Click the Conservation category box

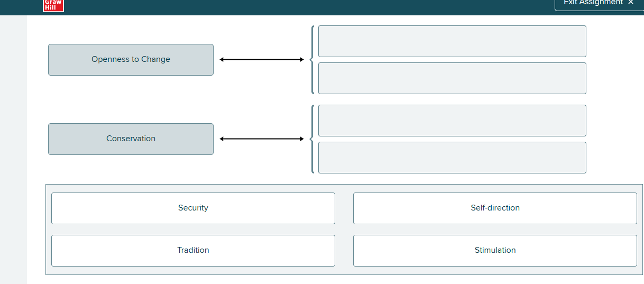click(x=131, y=139)
